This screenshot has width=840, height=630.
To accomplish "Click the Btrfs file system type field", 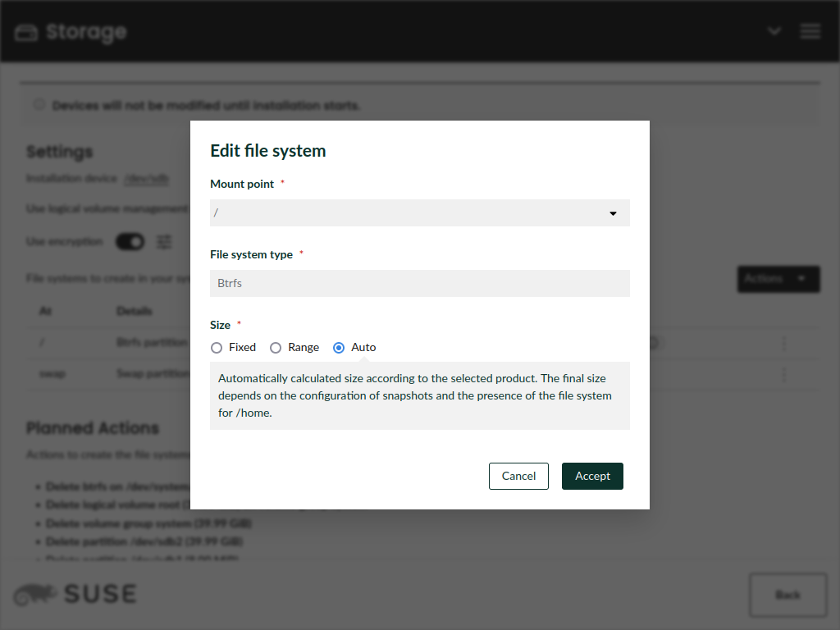I will 419,284.
